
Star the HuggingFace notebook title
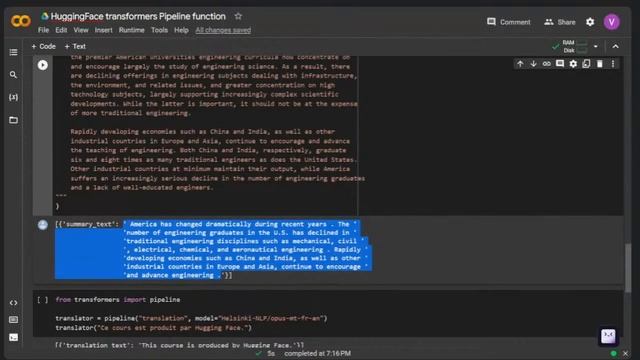[x=238, y=16]
